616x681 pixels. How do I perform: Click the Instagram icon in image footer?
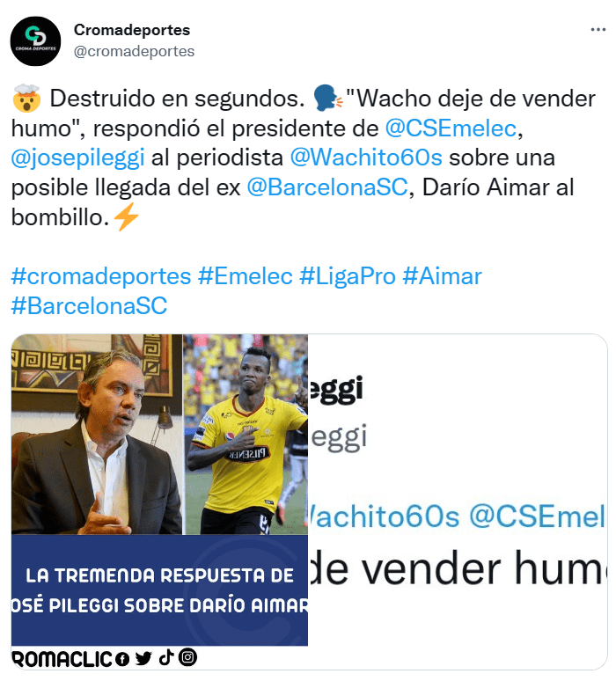pos(187,657)
